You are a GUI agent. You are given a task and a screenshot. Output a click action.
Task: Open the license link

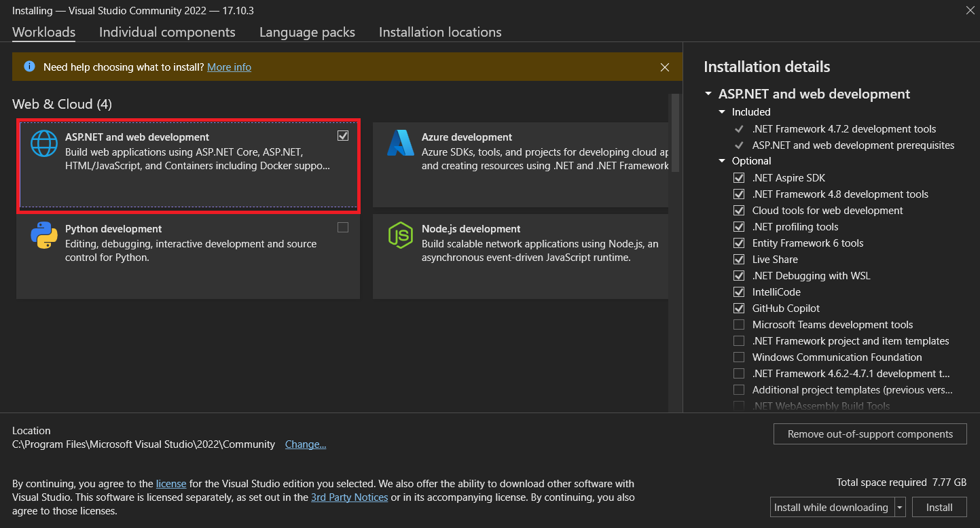point(171,484)
